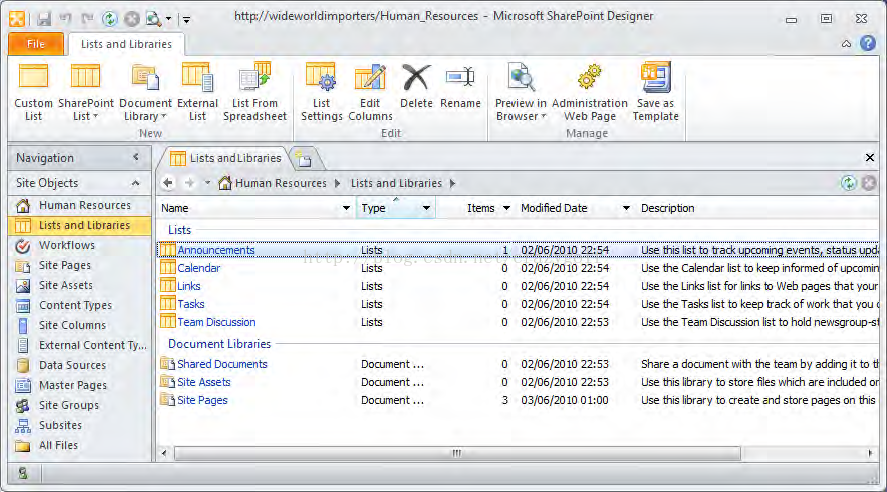Expand the breadcrumb arrow after Lists and Libraries

pos(452,183)
